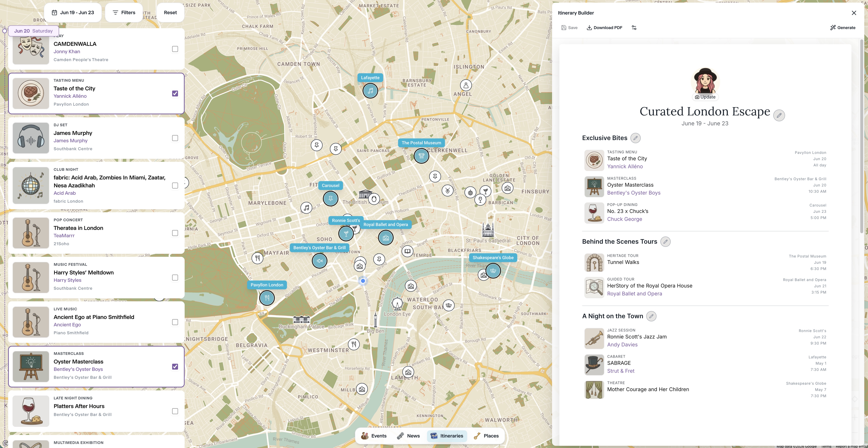
Task: Check the CAMDENWALLA event checkbox
Action: [x=175, y=49]
